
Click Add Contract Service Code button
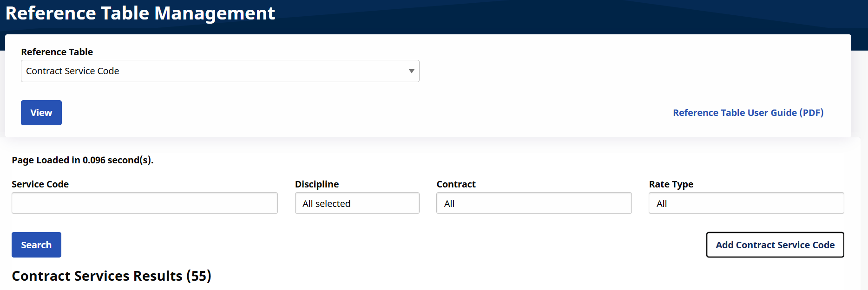tap(775, 245)
